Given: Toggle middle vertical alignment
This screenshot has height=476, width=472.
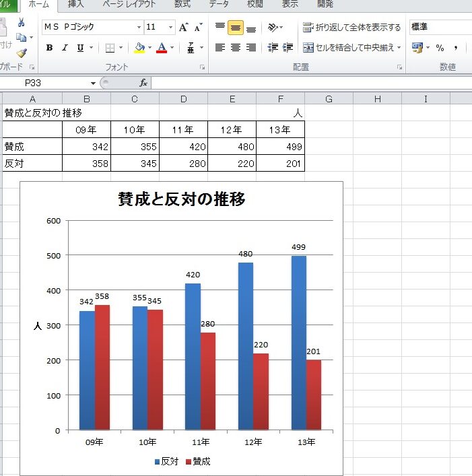Looking at the screenshot, I should pyautogui.click(x=235, y=28).
